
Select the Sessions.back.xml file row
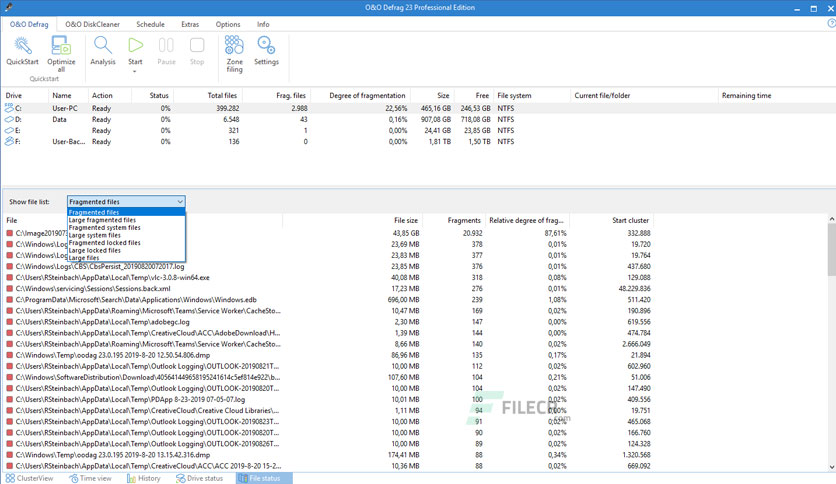coord(328,288)
